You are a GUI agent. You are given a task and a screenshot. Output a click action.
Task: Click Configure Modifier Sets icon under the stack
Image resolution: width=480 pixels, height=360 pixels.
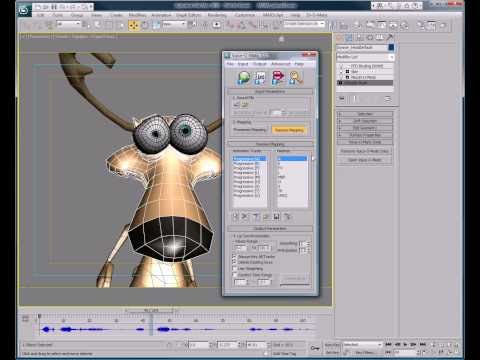tap(387, 98)
